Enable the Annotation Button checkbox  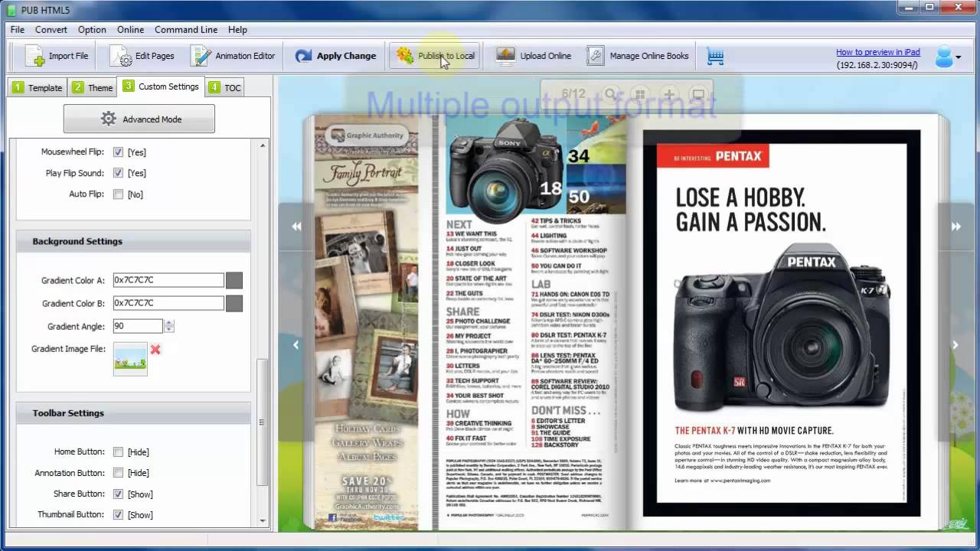coord(118,473)
